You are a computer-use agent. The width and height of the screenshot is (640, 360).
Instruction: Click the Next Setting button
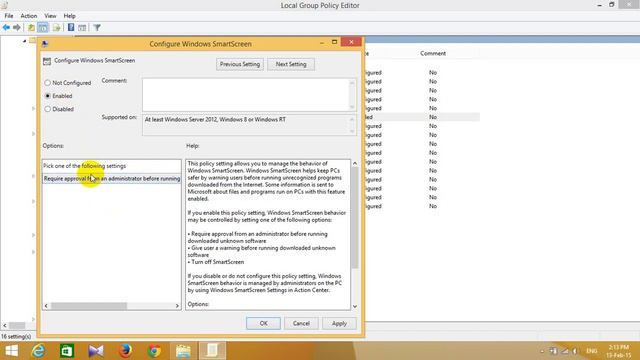pos(291,64)
